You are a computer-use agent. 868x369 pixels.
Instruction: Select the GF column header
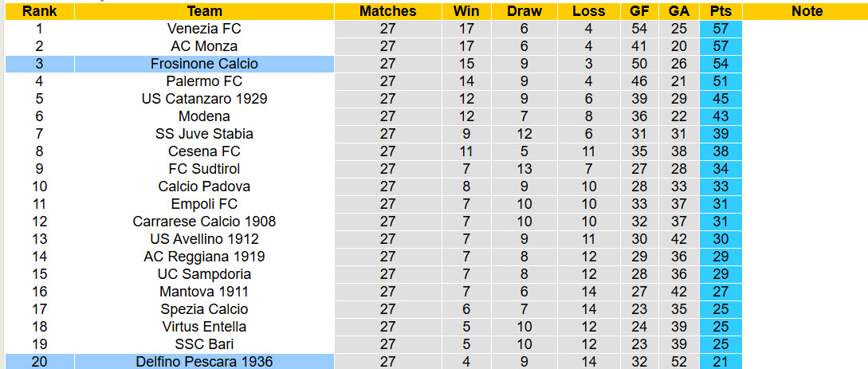click(x=639, y=11)
